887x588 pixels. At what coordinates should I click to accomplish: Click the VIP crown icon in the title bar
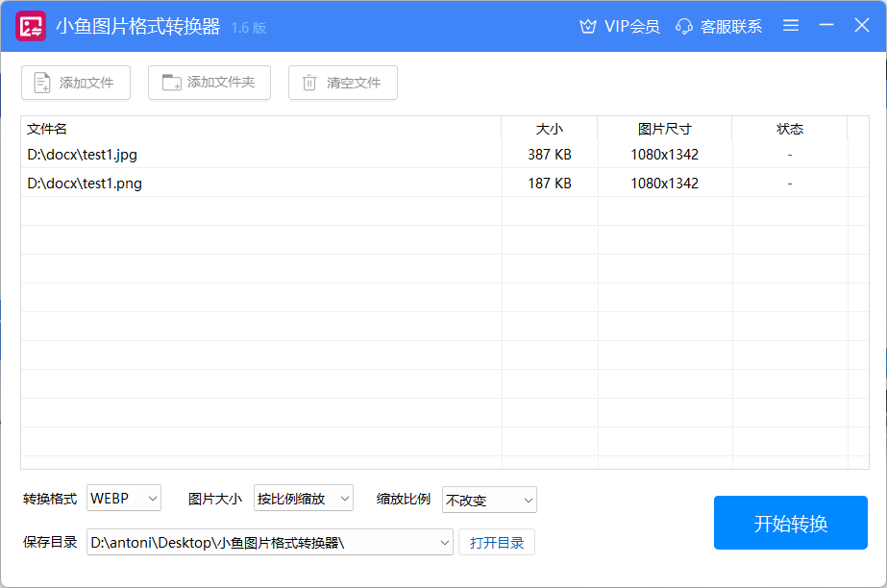point(588,26)
